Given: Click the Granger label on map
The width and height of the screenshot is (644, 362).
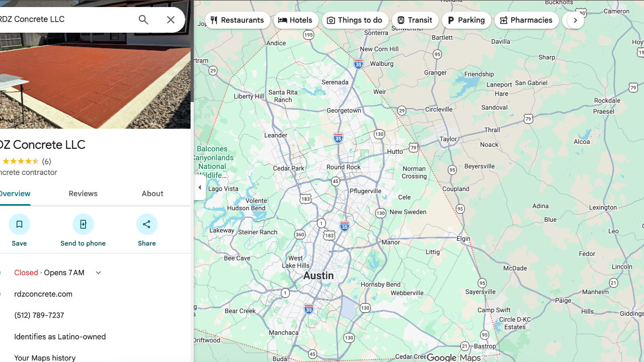Looking at the screenshot, I should coord(435,73).
